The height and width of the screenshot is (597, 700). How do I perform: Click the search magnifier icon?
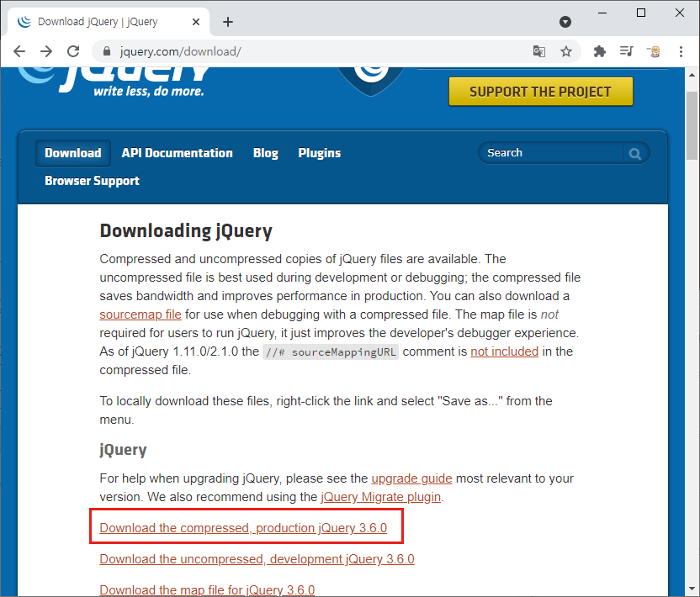[635, 154]
